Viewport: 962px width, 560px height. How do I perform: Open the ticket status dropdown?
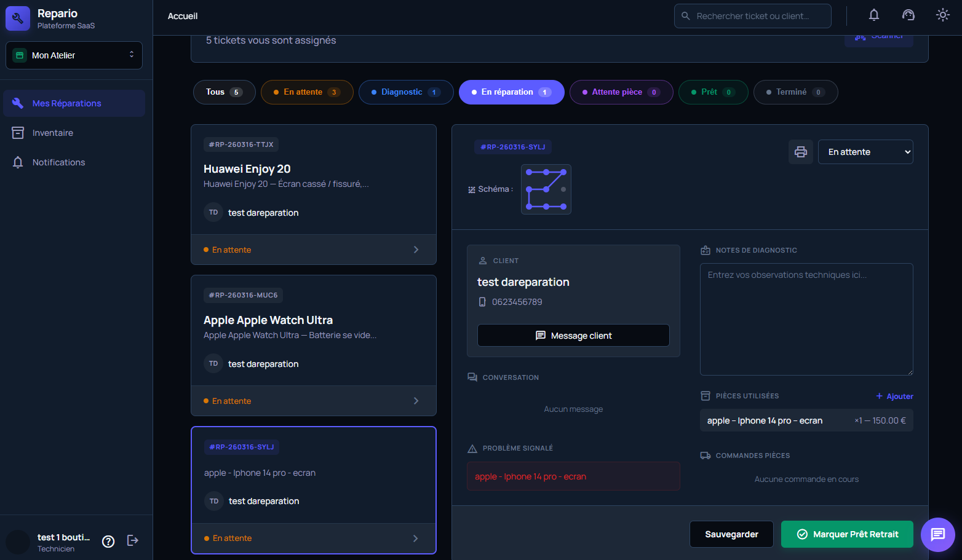pyautogui.click(x=865, y=152)
